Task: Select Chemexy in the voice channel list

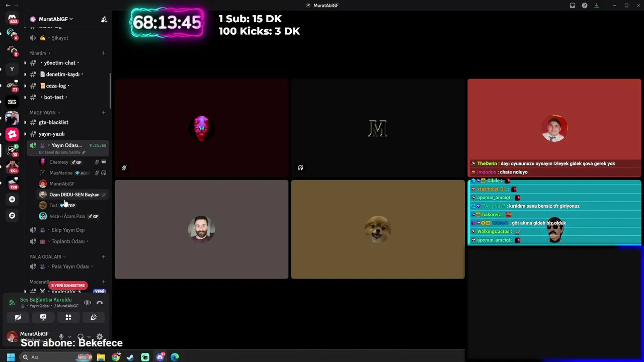Action: [x=72, y=162]
